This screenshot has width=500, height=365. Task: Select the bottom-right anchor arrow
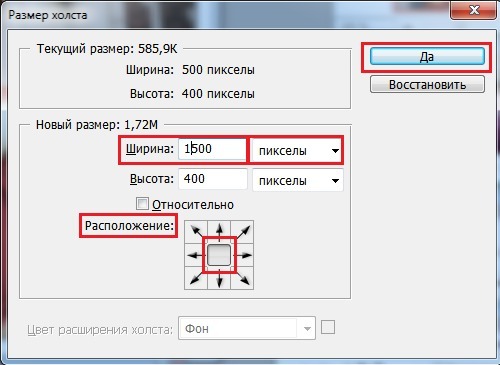click(x=242, y=278)
